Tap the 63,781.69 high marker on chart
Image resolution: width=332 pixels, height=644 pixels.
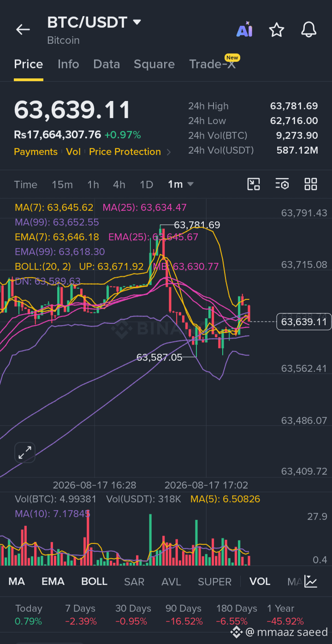click(197, 226)
